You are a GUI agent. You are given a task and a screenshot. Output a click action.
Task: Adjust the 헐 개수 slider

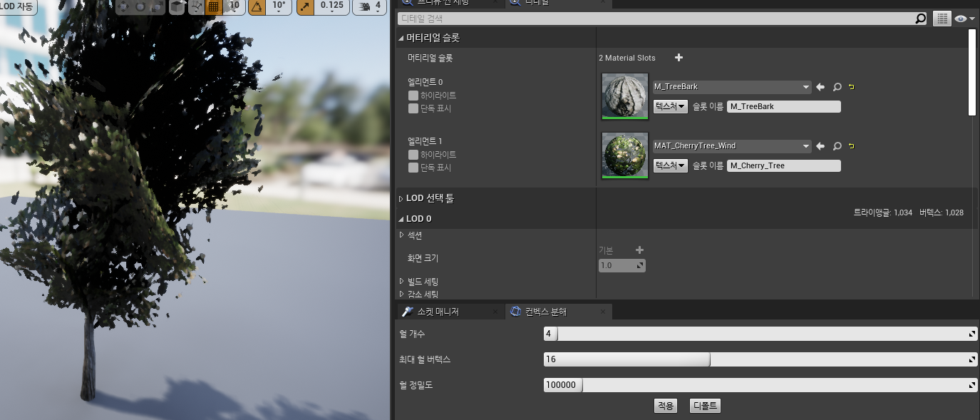[x=760, y=334]
